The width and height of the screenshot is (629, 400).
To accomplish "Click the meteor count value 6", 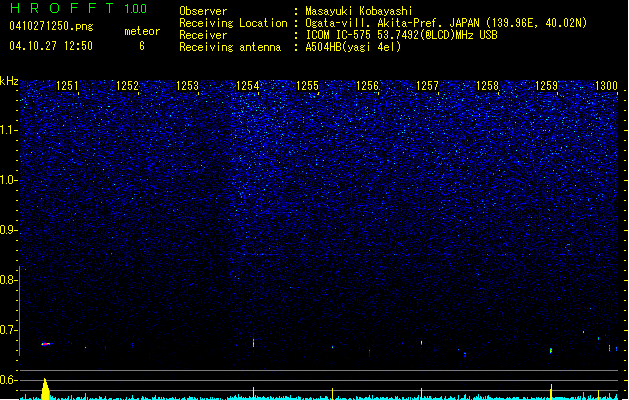I will click(142, 46).
